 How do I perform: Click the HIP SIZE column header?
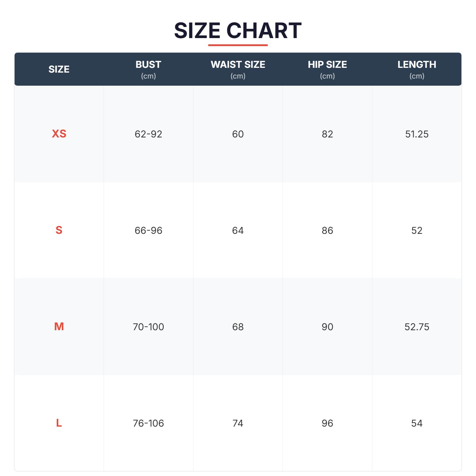pyautogui.click(x=327, y=69)
